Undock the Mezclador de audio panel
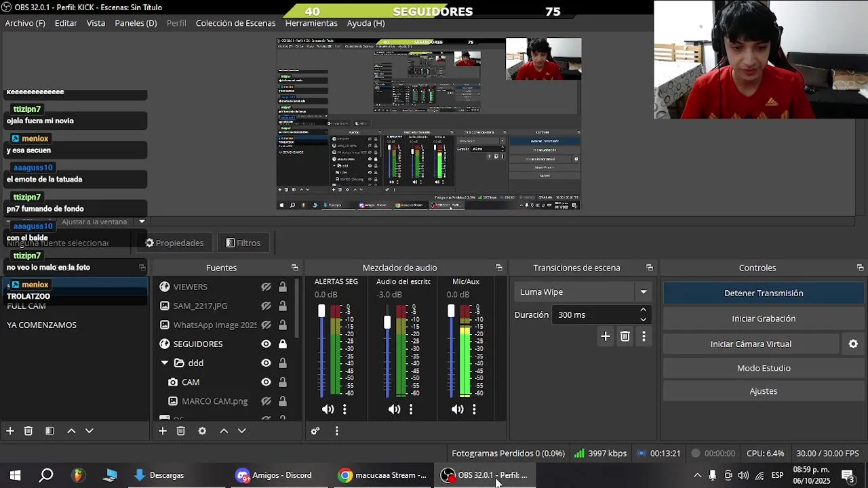This screenshot has height=488, width=868. pyautogui.click(x=499, y=268)
